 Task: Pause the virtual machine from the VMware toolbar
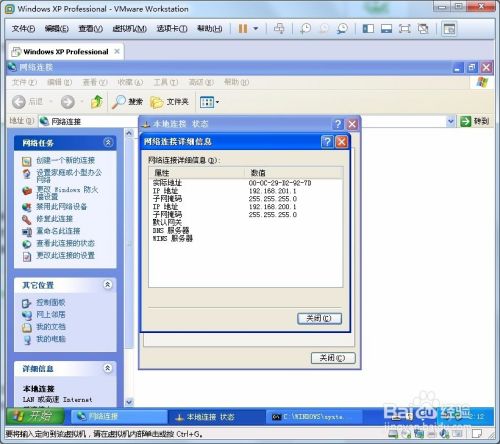243,29
